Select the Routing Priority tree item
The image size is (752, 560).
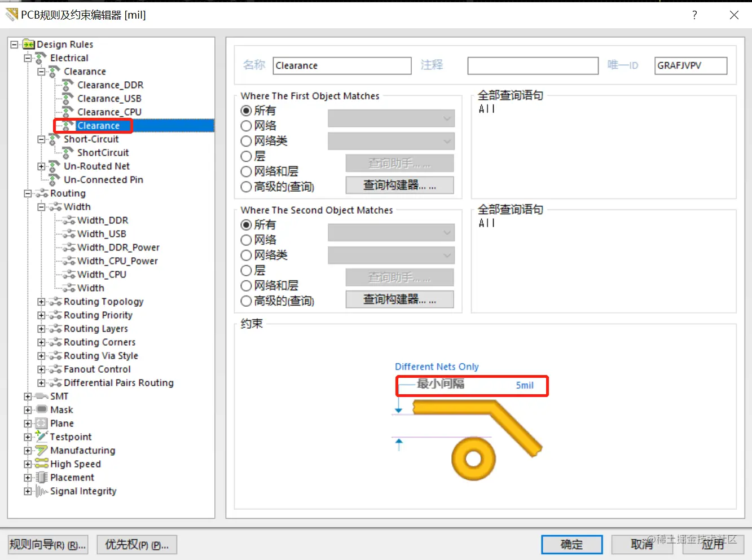(x=98, y=315)
